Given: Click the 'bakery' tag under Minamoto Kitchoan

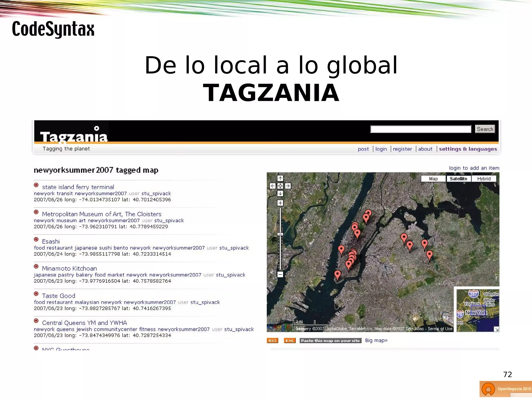Looking at the screenshot, I should 84,275.
